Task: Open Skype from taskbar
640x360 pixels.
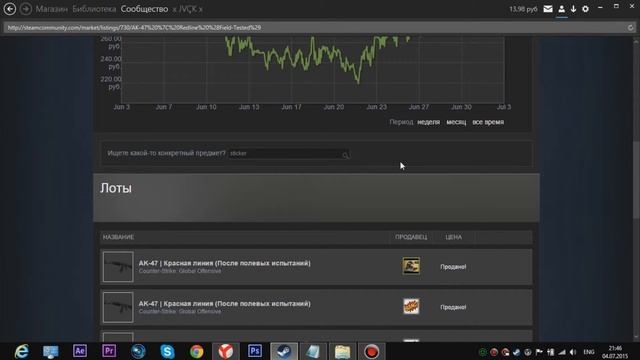Action: pyautogui.click(x=167, y=351)
